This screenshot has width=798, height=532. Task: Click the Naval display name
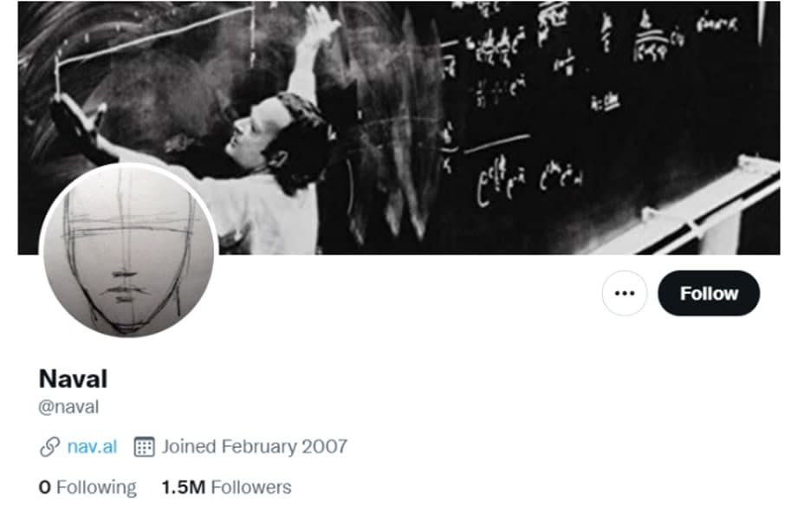pyautogui.click(x=74, y=379)
